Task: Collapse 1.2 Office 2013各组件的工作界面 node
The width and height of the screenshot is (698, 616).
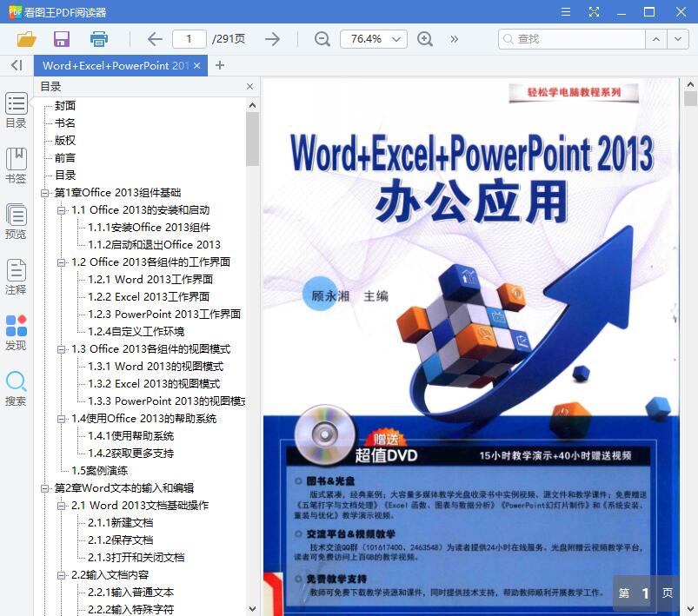Action: pyautogui.click(x=62, y=262)
